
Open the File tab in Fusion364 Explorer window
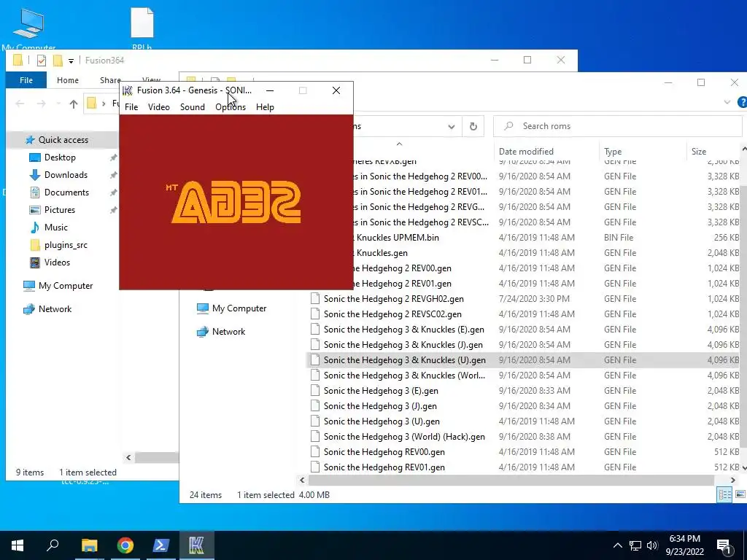(26, 80)
